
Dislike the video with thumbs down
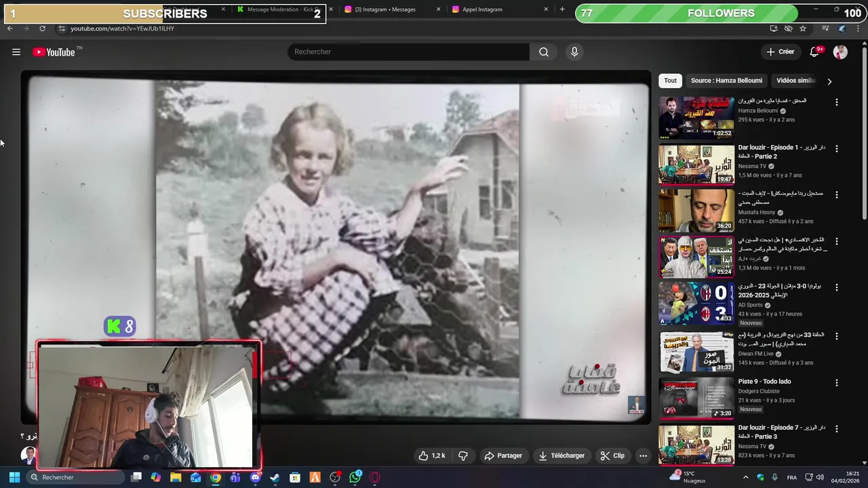tap(463, 456)
